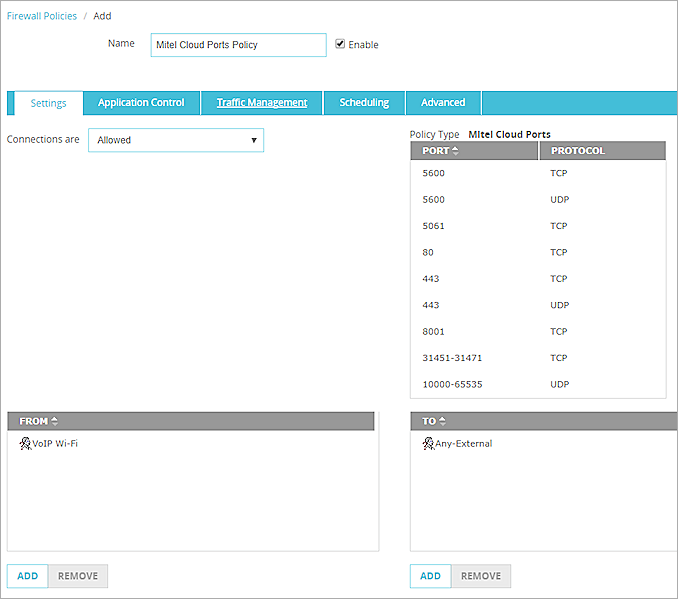Screen dimensions: 678x599
Task: Click ADD under the FROM list
Action: pyautogui.click(x=27, y=576)
